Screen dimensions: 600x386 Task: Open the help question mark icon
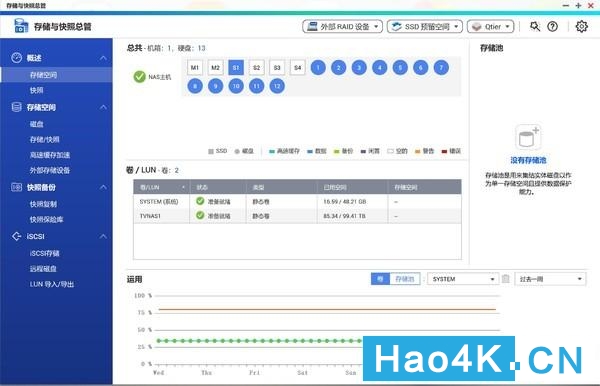[553, 26]
